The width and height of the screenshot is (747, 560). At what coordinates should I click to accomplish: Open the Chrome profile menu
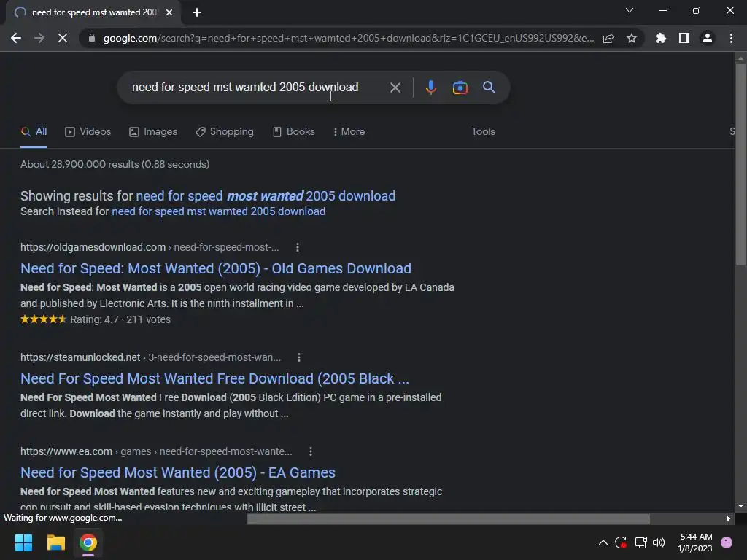[708, 38]
